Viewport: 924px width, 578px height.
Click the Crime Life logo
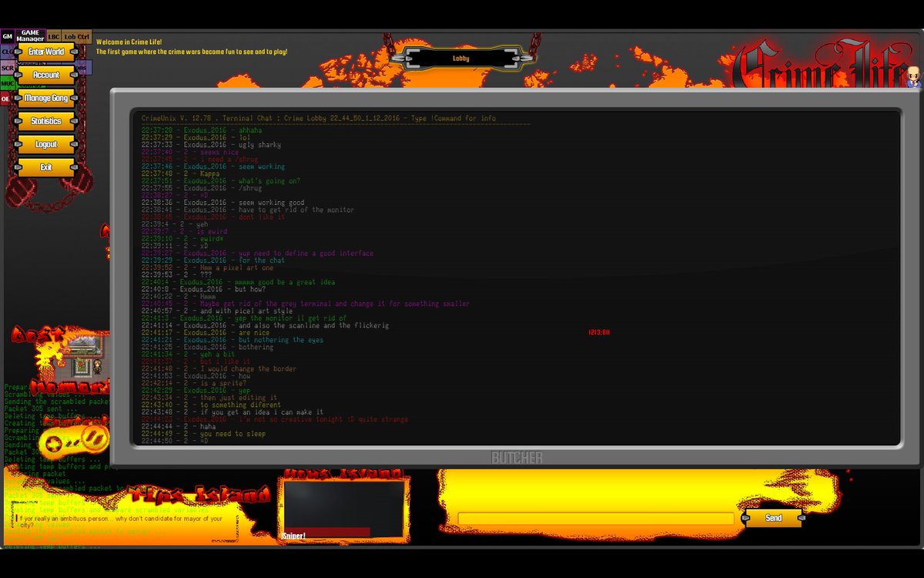click(819, 63)
